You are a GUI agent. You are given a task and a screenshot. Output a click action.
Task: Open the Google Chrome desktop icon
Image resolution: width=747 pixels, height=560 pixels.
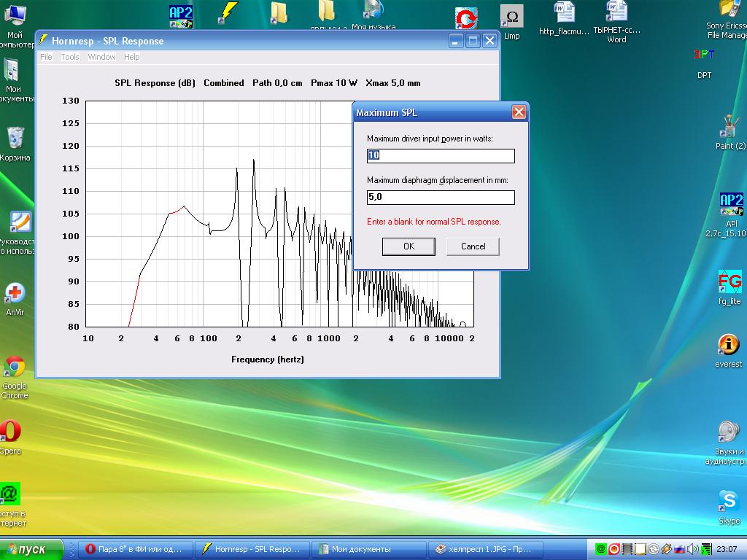(x=15, y=378)
